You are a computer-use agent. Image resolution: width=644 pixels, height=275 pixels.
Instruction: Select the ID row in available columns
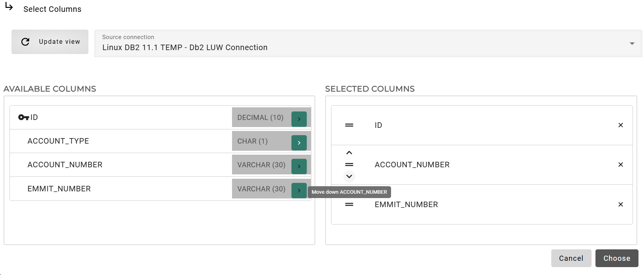[x=118, y=117]
